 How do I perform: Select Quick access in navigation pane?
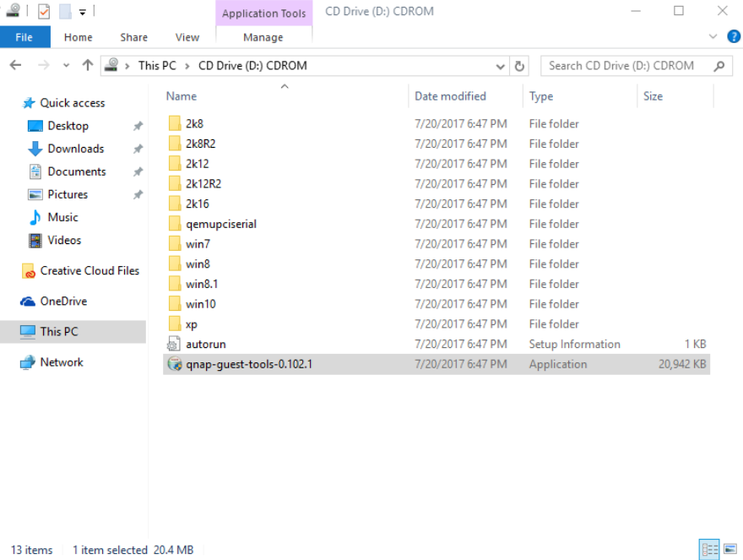(72, 103)
